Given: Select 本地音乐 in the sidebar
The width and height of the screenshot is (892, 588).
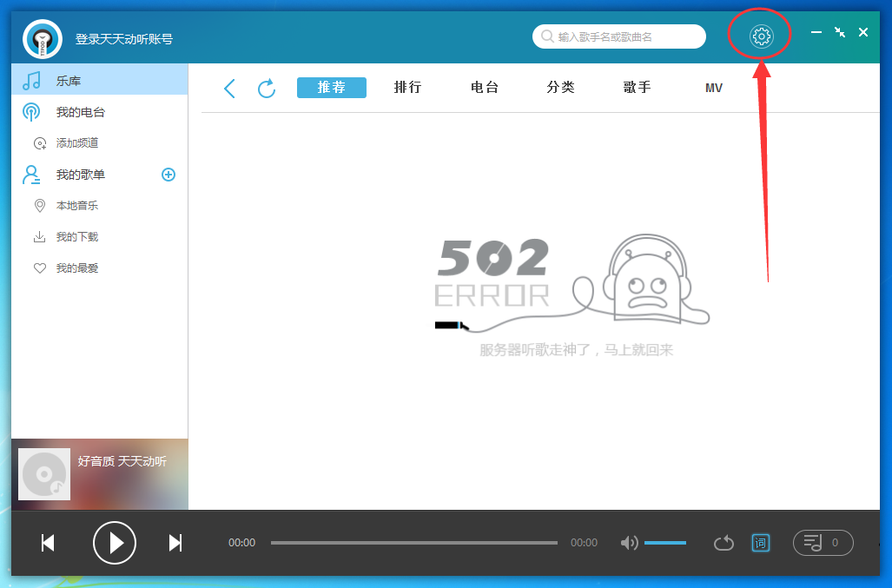Looking at the screenshot, I should point(77,206).
